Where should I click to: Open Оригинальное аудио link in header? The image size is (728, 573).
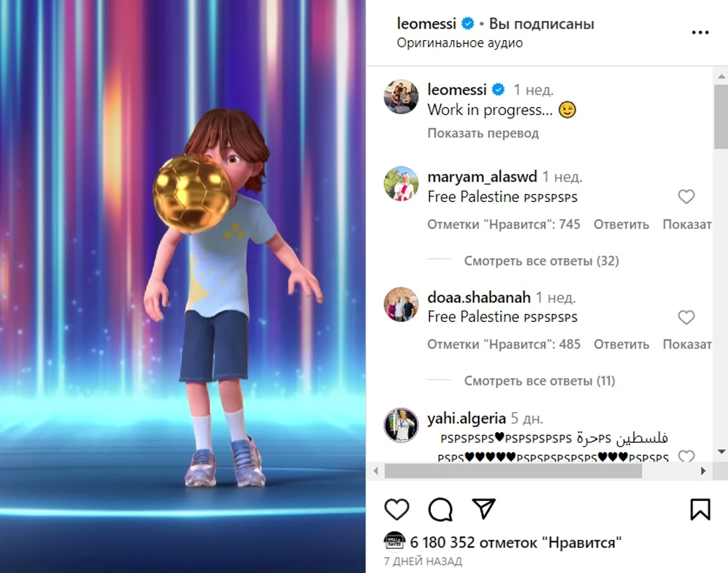click(x=460, y=43)
